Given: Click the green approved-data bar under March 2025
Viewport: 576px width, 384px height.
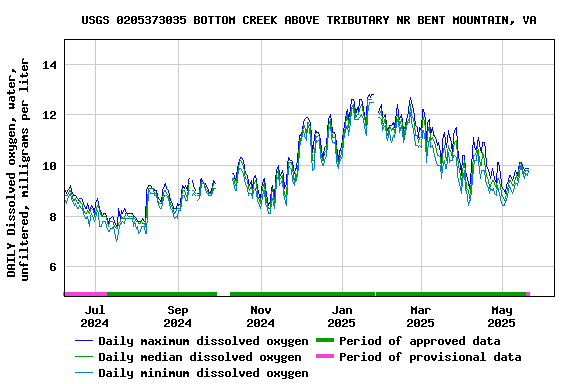Looking at the screenshot, I should click(x=451, y=294).
